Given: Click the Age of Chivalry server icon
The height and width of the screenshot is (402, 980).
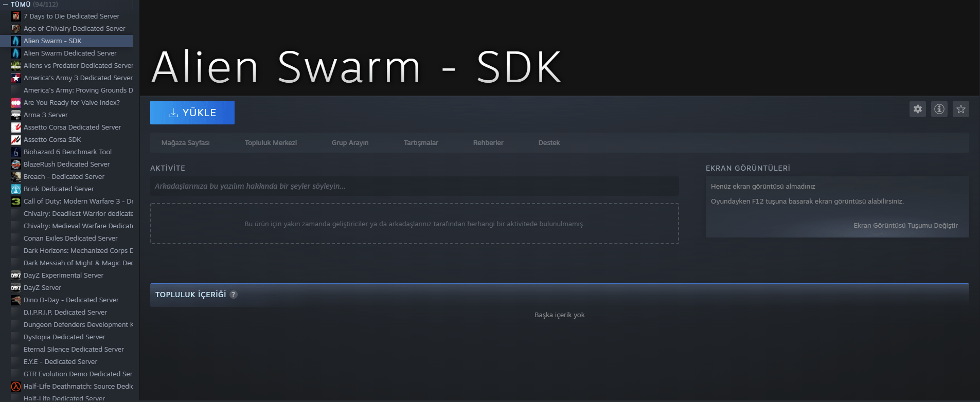Looking at the screenshot, I should (16, 28).
